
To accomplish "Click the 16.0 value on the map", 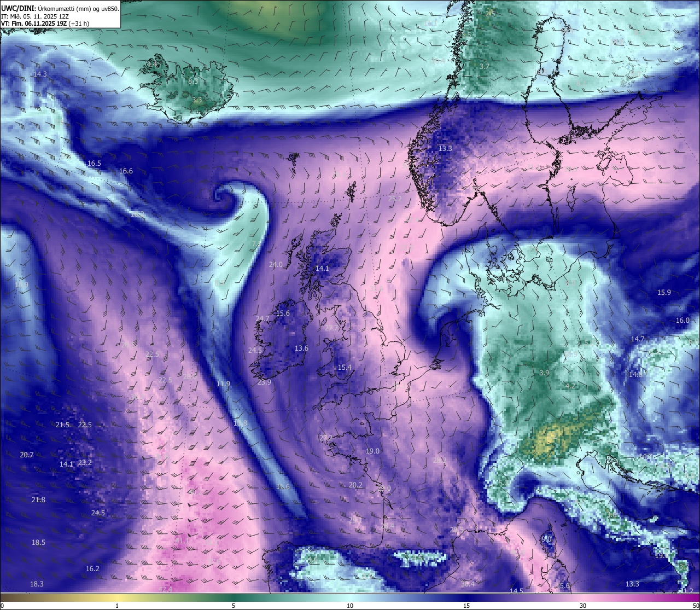I will tap(682, 321).
